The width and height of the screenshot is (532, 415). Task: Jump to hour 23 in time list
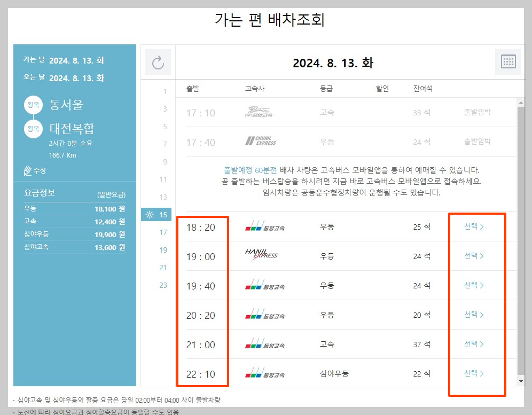click(x=163, y=285)
